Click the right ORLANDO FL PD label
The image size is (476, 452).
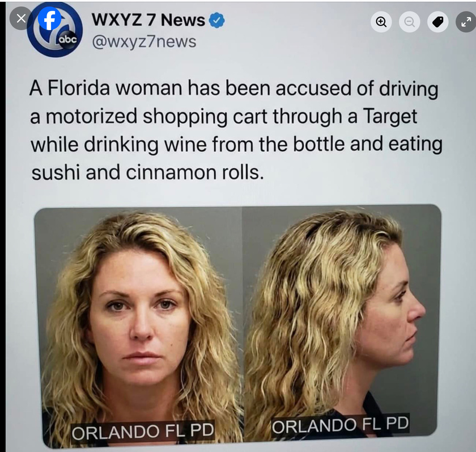click(x=341, y=424)
